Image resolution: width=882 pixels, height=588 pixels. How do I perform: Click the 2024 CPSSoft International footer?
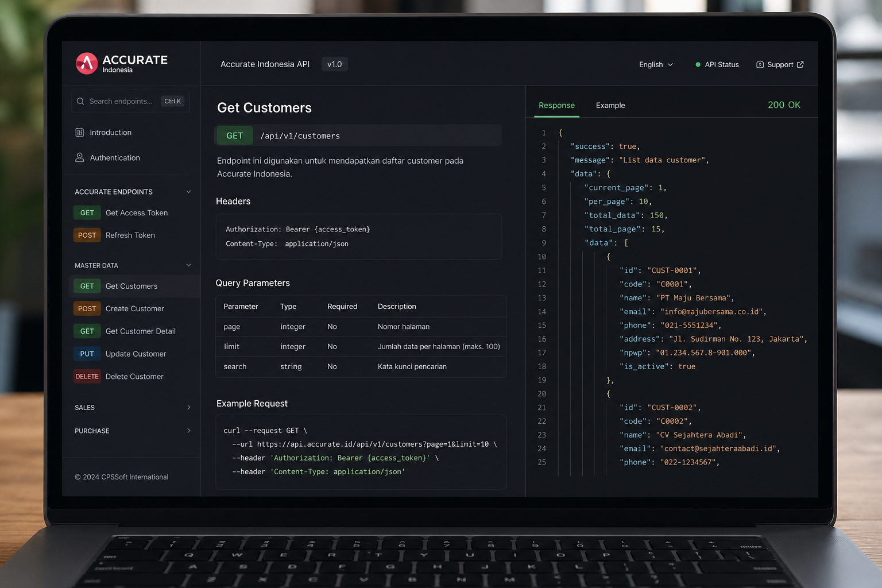click(122, 477)
